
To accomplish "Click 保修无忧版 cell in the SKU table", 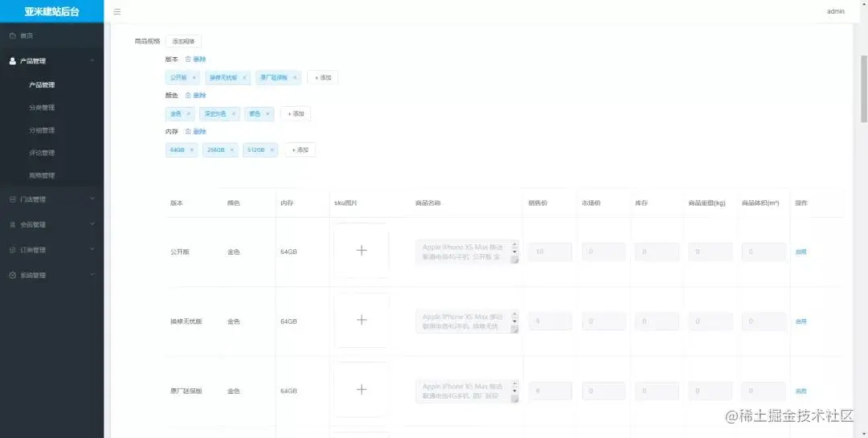I will (186, 321).
